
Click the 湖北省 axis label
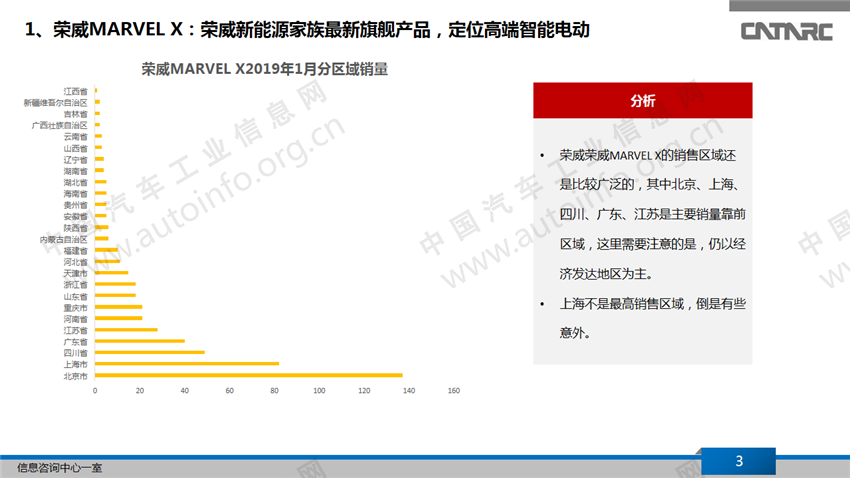pos(75,182)
